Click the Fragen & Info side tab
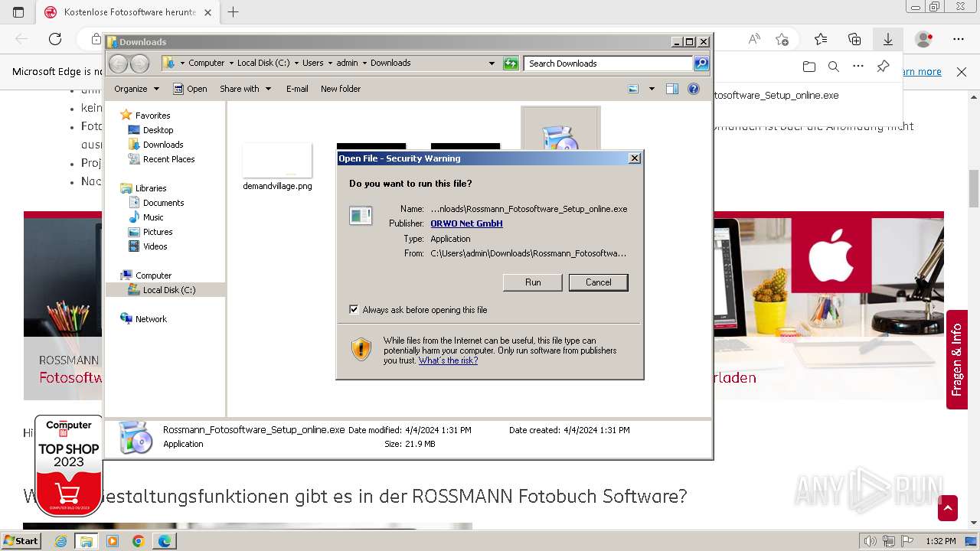This screenshot has width=980, height=551. [x=957, y=360]
